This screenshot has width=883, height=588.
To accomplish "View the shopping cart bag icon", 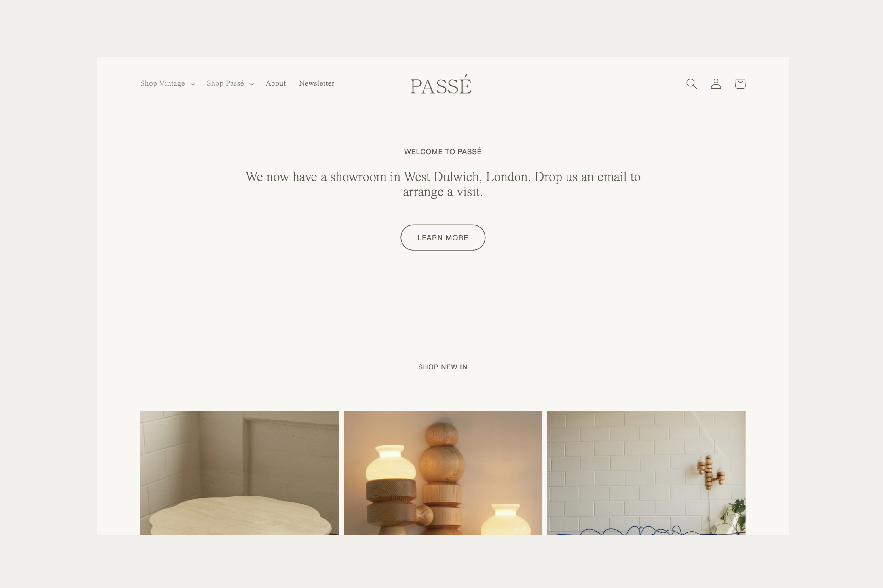I will pyautogui.click(x=740, y=84).
